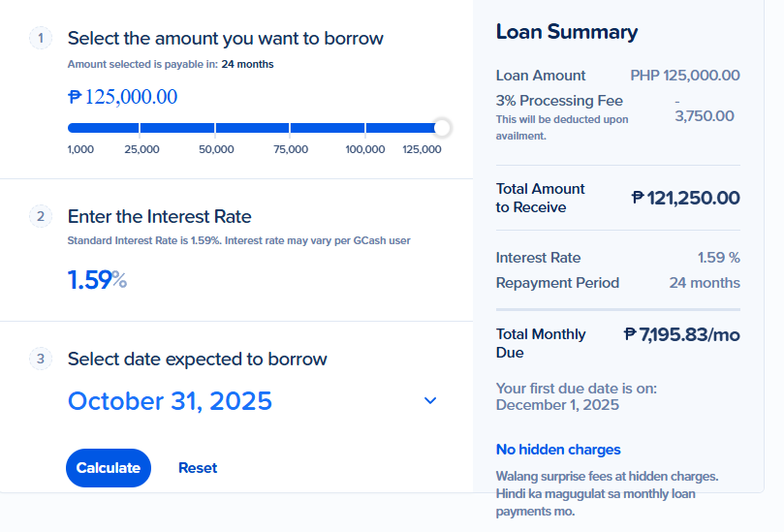784x532 pixels.
Task: Click the loan amount slider handle
Action: [442, 128]
